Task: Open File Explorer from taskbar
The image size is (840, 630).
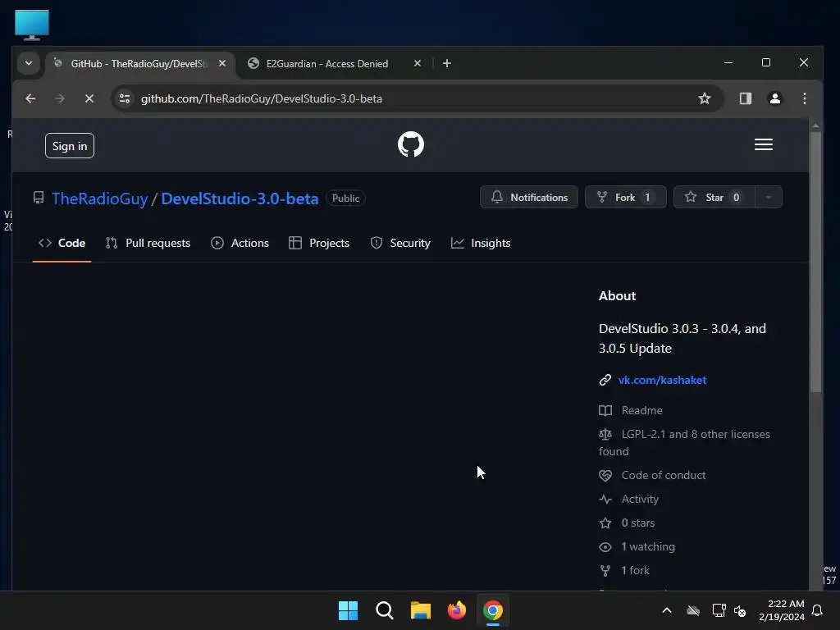Action: point(421,610)
